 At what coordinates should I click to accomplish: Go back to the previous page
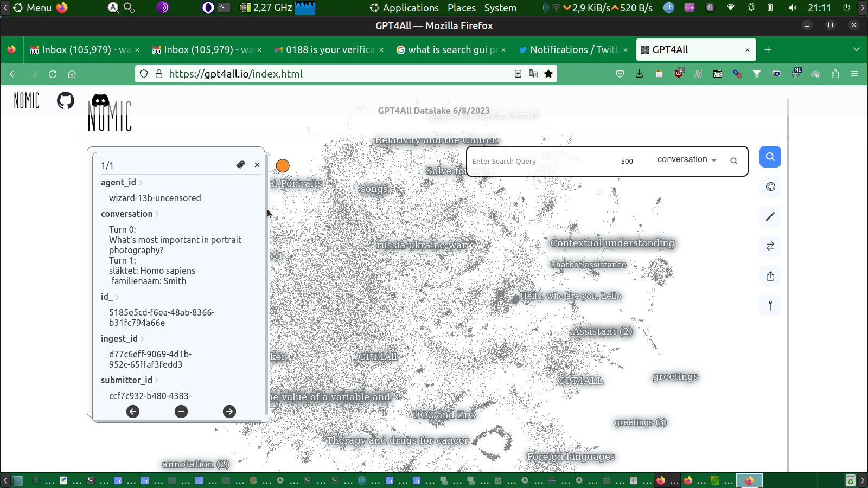(14, 74)
